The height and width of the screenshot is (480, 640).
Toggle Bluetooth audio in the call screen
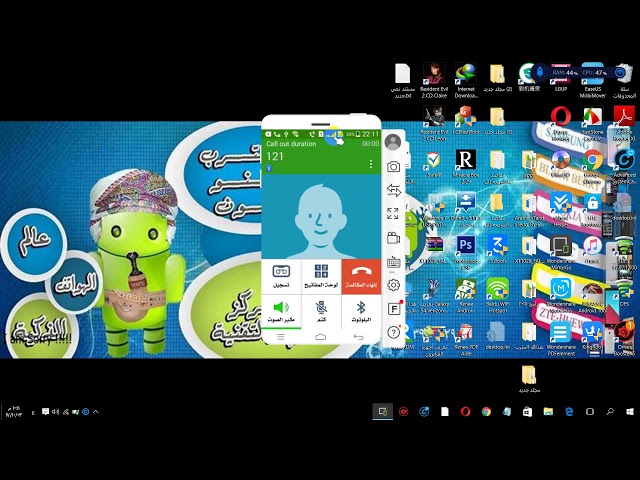click(x=361, y=311)
